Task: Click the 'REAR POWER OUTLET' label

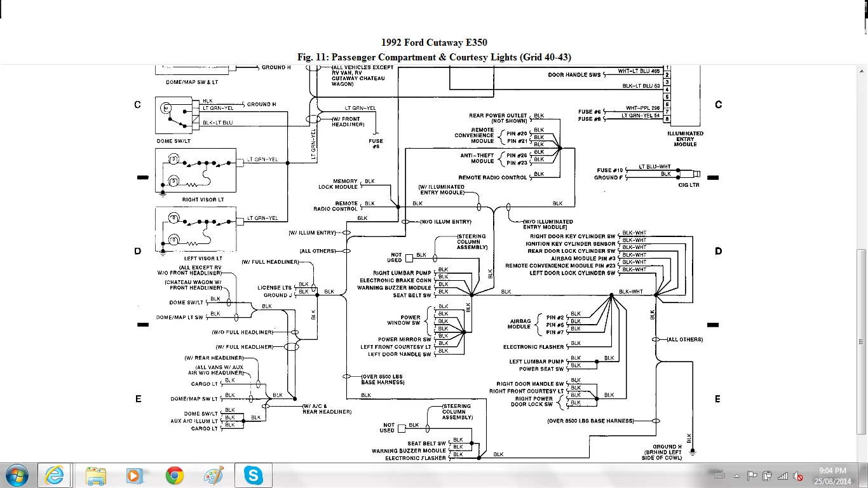Action: (499, 118)
